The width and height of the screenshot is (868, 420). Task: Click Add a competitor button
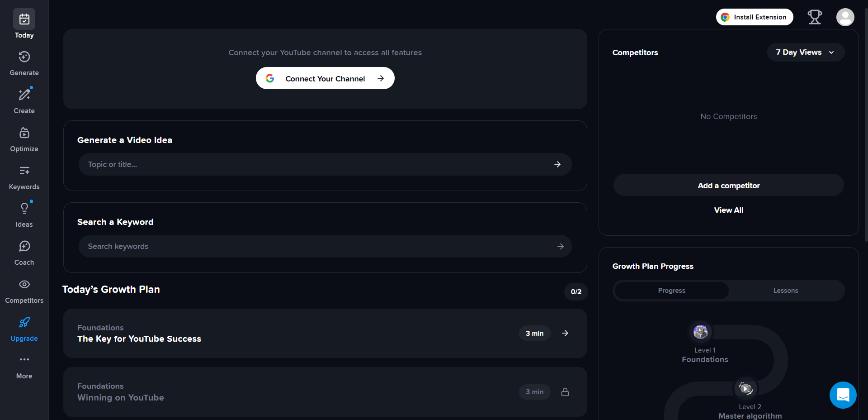click(x=729, y=185)
